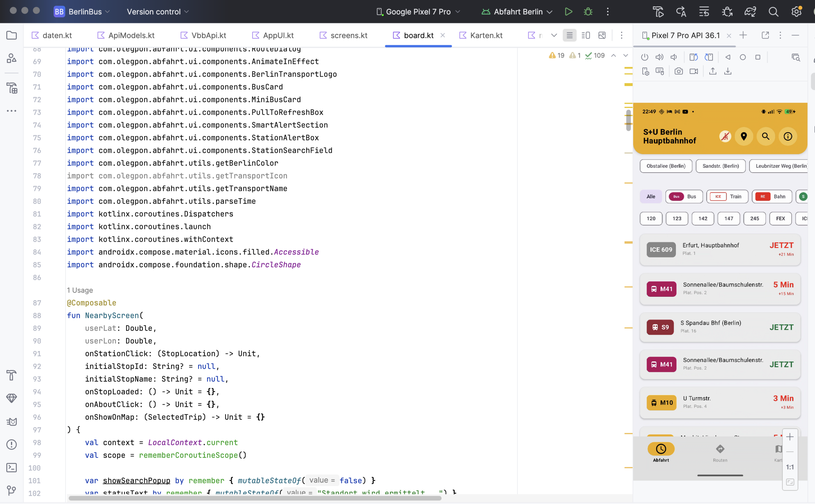
Task: Toggle the ICE Train filter chip
Action: (727, 196)
